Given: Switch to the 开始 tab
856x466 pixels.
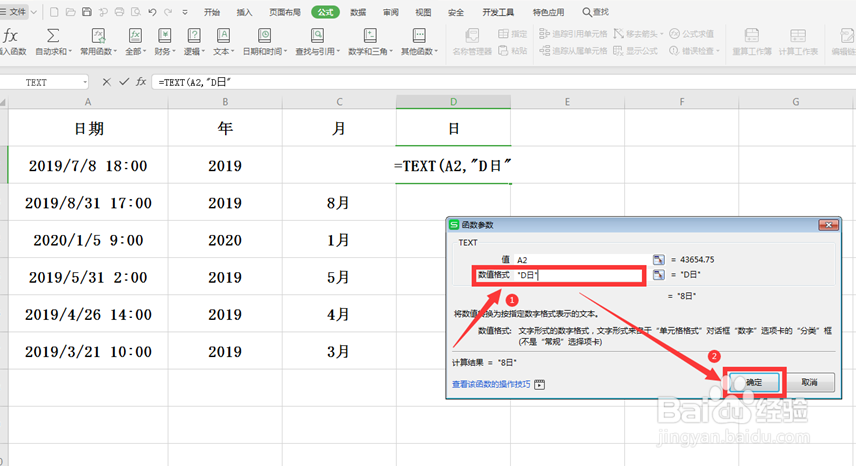Looking at the screenshot, I should [212, 12].
